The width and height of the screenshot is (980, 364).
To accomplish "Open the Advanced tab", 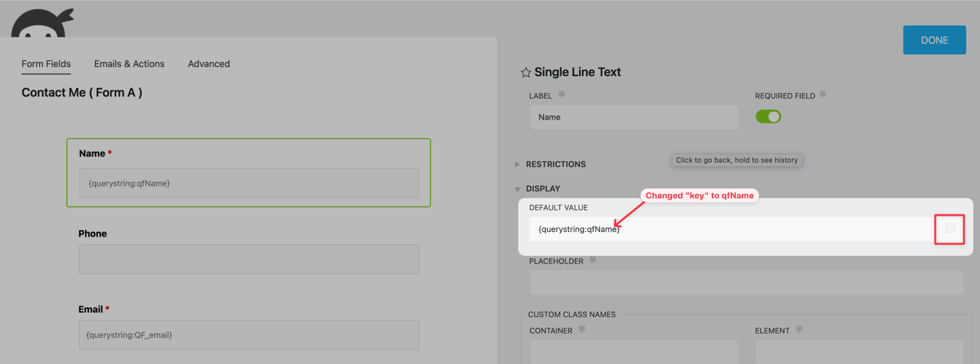I will (x=208, y=64).
